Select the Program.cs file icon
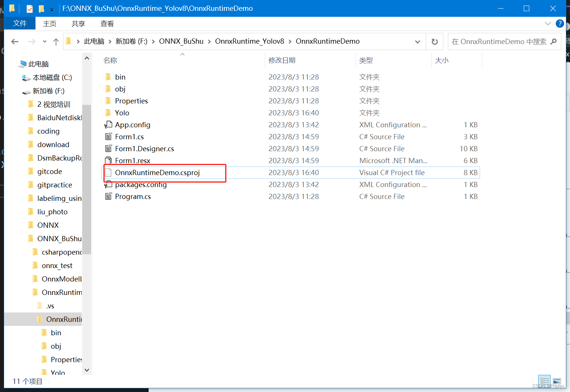The width and height of the screenshot is (570, 392). tap(108, 196)
